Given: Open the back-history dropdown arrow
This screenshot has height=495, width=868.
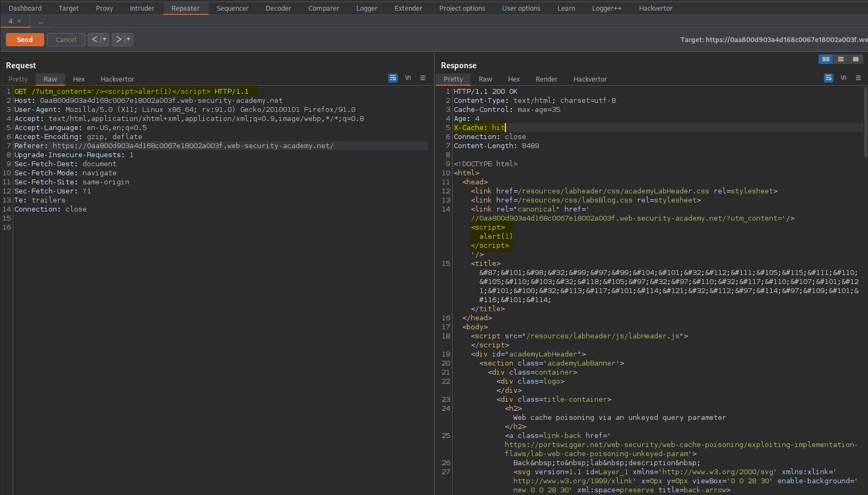Looking at the screenshot, I should pos(104,39).
